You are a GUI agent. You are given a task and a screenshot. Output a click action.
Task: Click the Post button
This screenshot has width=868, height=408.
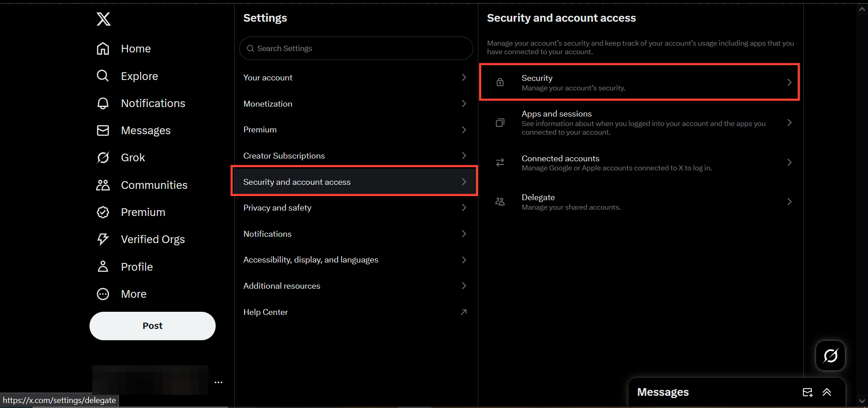coord(152,325)
